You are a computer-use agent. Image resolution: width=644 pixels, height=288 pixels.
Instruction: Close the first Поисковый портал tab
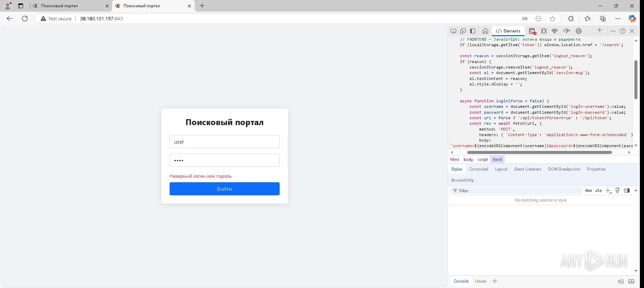pyautogui.click(x=107, y=6)
